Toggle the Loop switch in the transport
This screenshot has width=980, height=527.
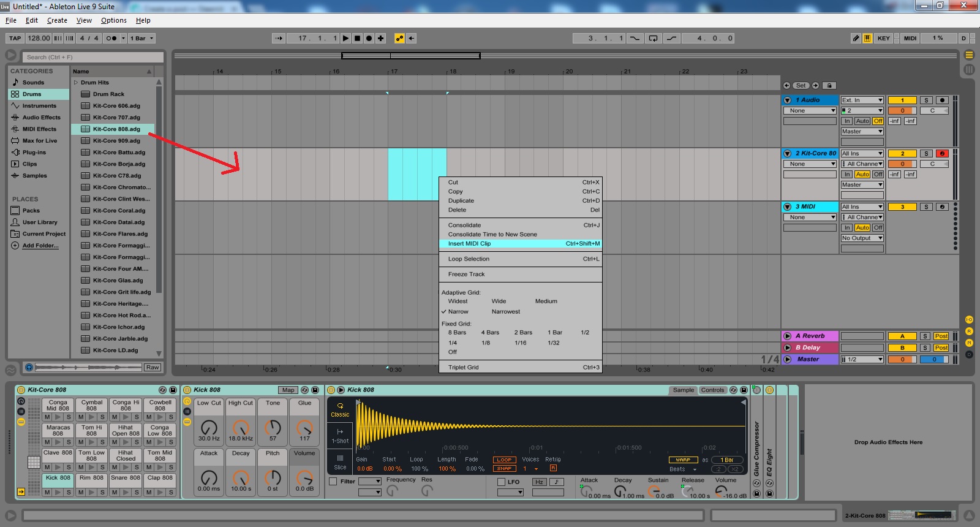tap(654, 38)
